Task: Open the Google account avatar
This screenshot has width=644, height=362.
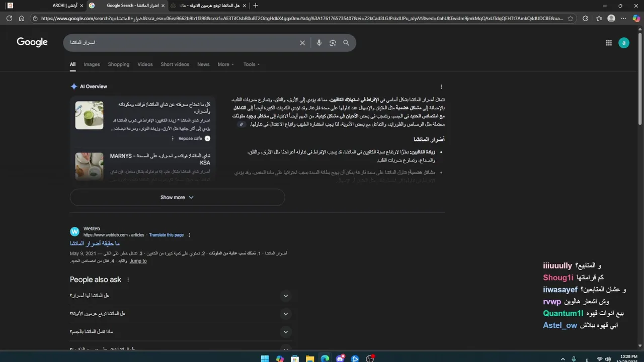Action: 624,43
